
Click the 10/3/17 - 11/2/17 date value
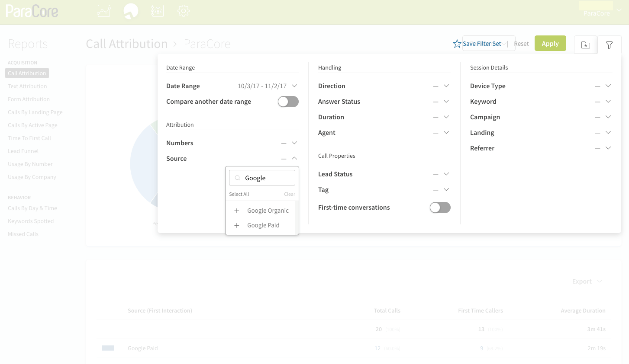click(x=262, y=86)
